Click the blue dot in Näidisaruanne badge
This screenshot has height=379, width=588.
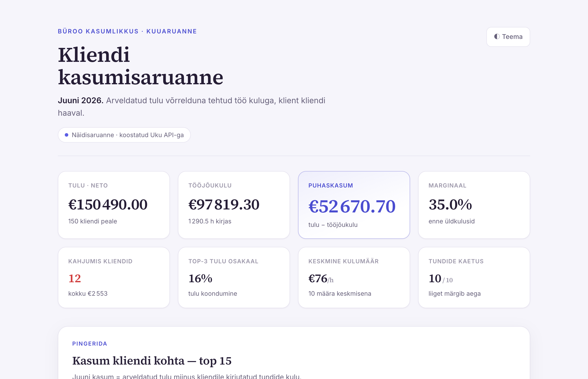coord(67,135)
